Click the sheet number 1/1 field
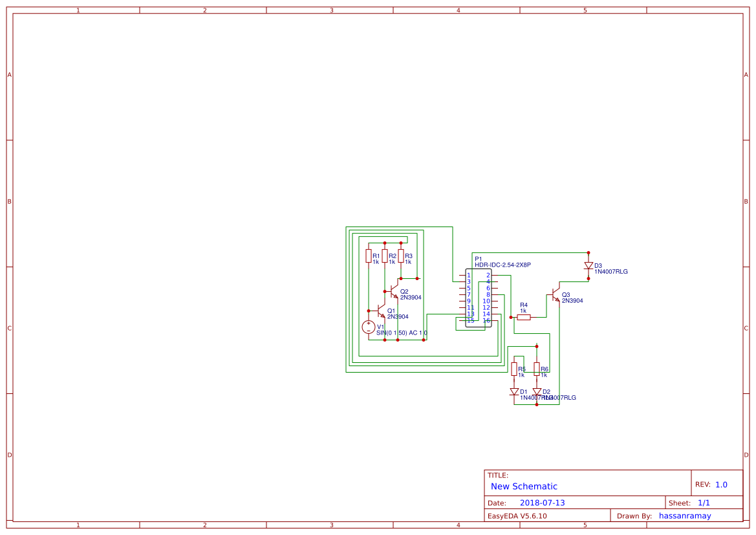This screenshot has width=756, height=535. 704,503
